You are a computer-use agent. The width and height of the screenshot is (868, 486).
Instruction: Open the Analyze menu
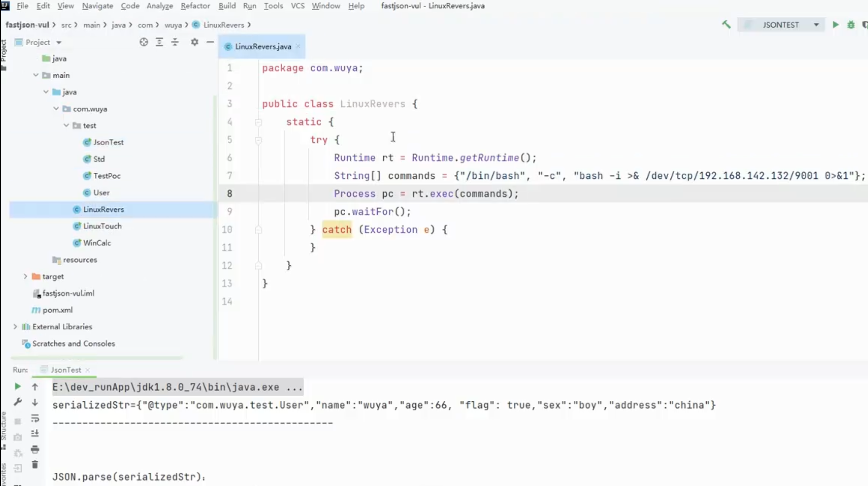point(160,6)
